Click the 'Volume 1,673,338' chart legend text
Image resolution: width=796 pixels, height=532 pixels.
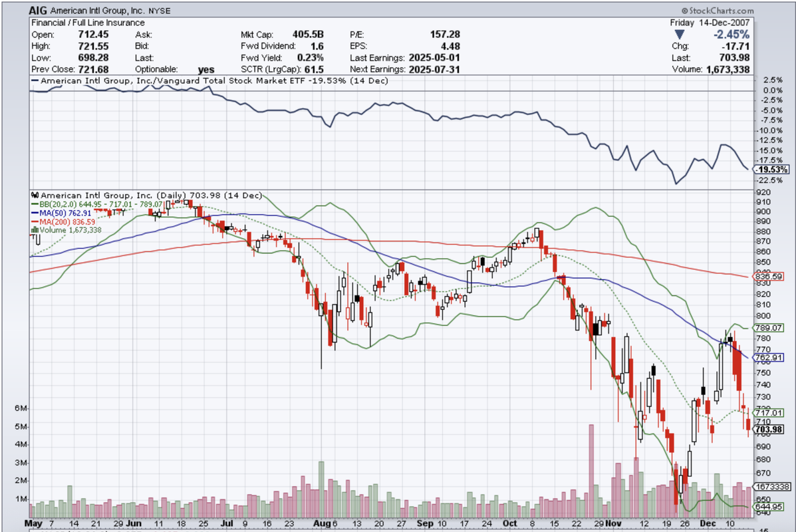click(x=70, y=230)
